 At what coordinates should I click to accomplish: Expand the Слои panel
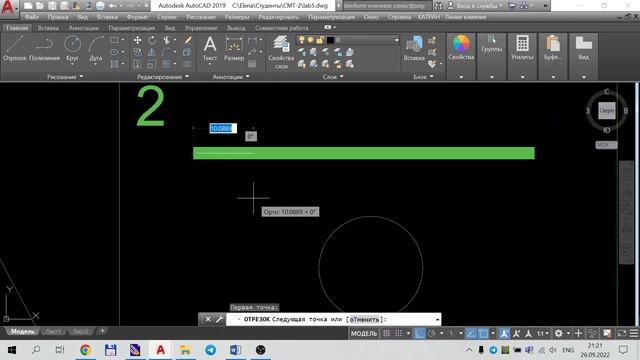click(x=333, y=77)
